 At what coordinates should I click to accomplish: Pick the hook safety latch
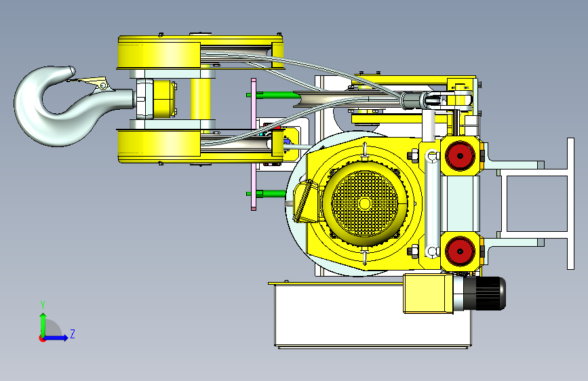[91, 83]
